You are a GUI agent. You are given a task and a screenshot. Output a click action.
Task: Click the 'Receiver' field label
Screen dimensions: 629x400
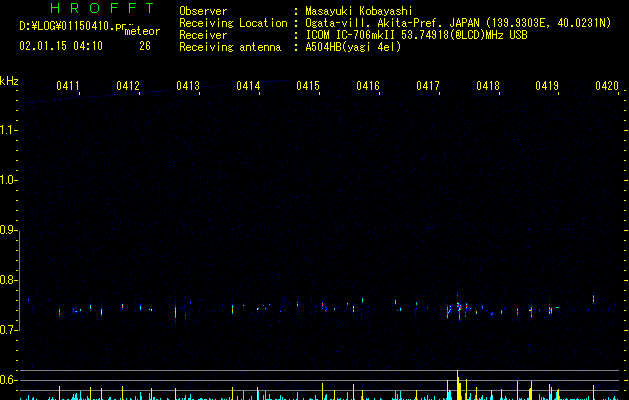click(x=203, y=35)
